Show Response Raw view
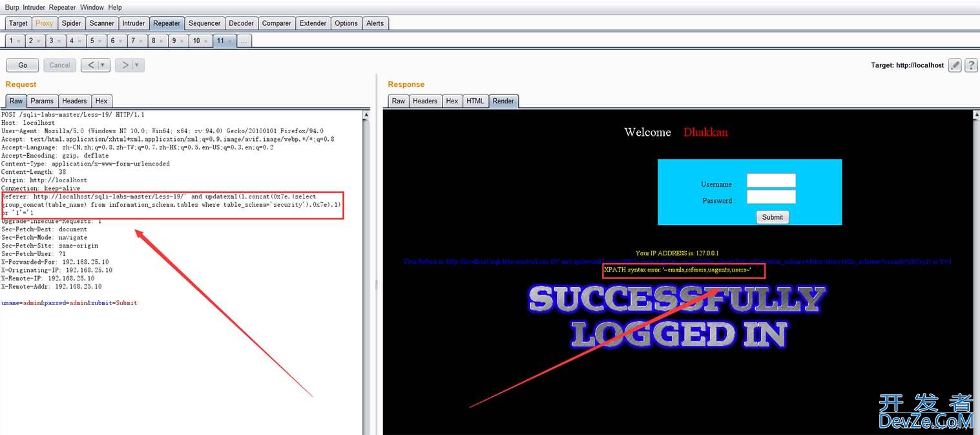This screenshot has width=980, height=435. click(x=399, y=101)
